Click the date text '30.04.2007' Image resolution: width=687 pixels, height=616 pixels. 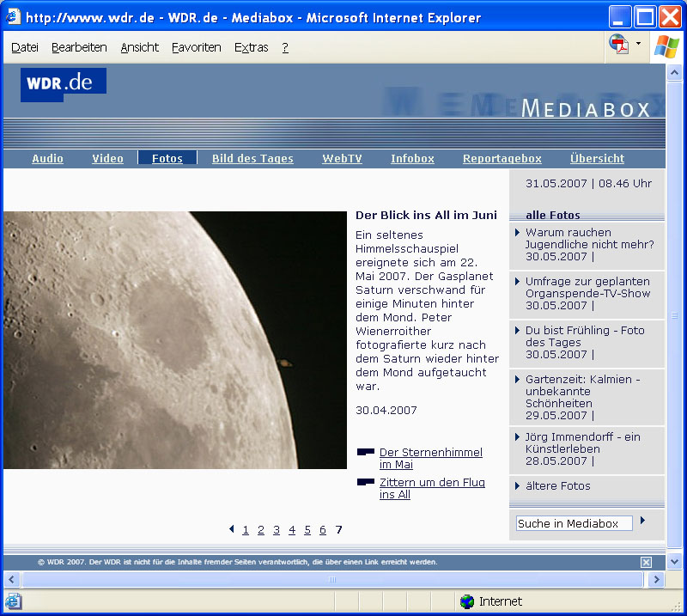386,411
